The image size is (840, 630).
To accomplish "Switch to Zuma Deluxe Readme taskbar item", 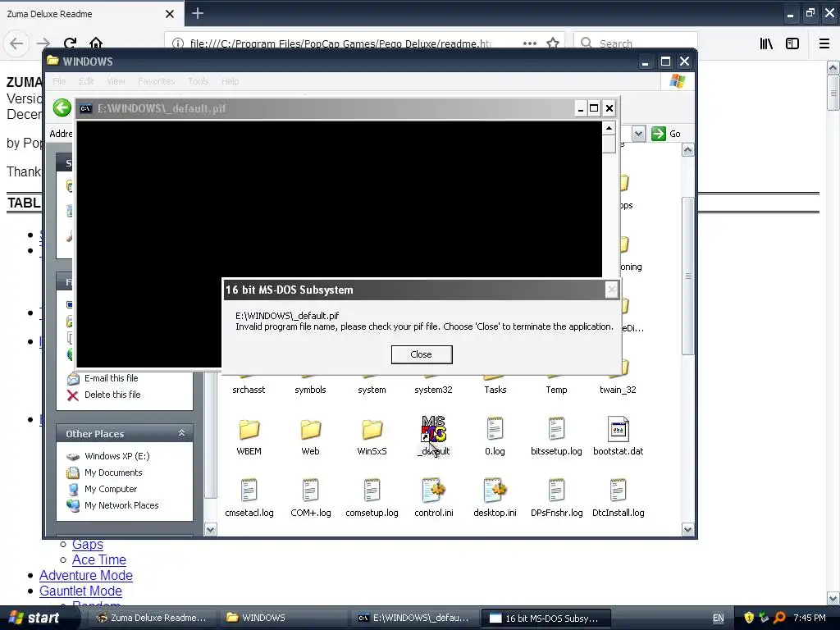I will tap(151, 618).
